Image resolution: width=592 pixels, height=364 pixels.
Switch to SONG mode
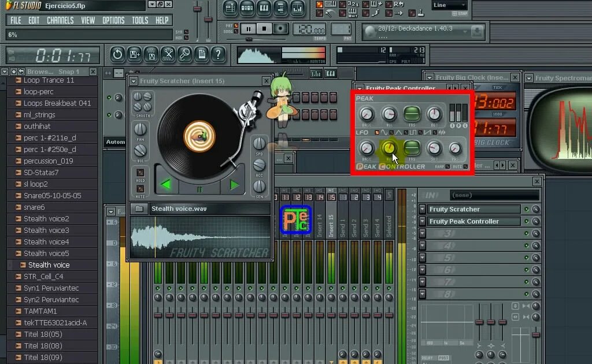236,31
